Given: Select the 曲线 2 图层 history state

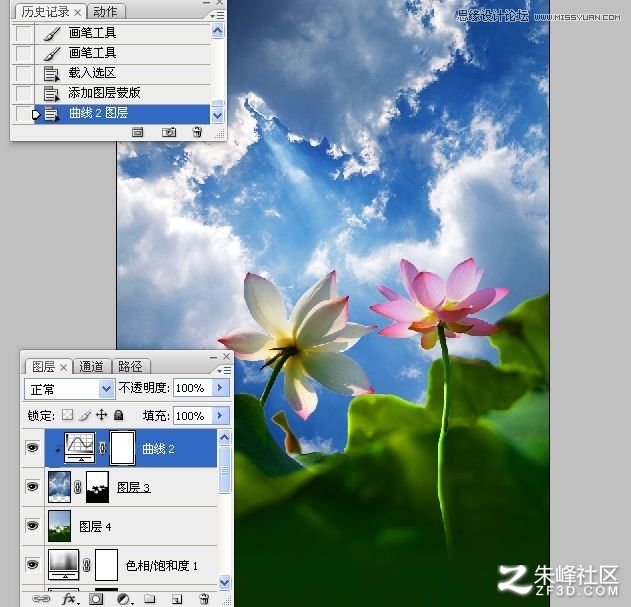Looking at the screenshot, I should click(x=122, y=114).
